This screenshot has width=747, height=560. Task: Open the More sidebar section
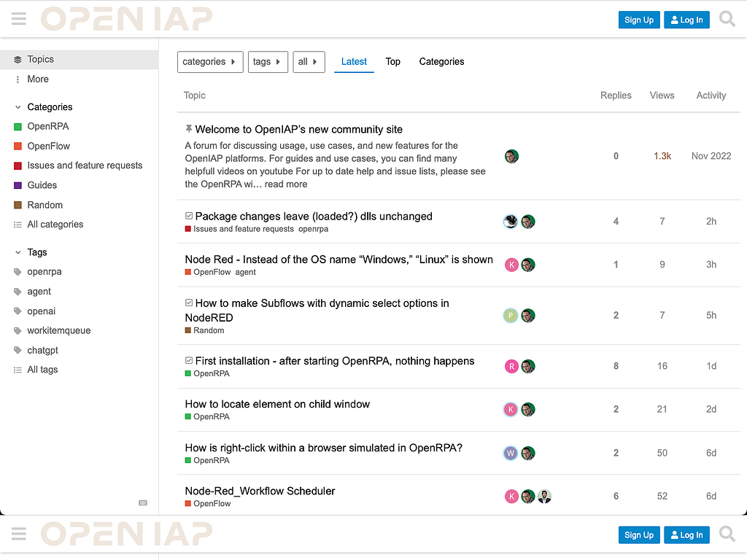37,79
